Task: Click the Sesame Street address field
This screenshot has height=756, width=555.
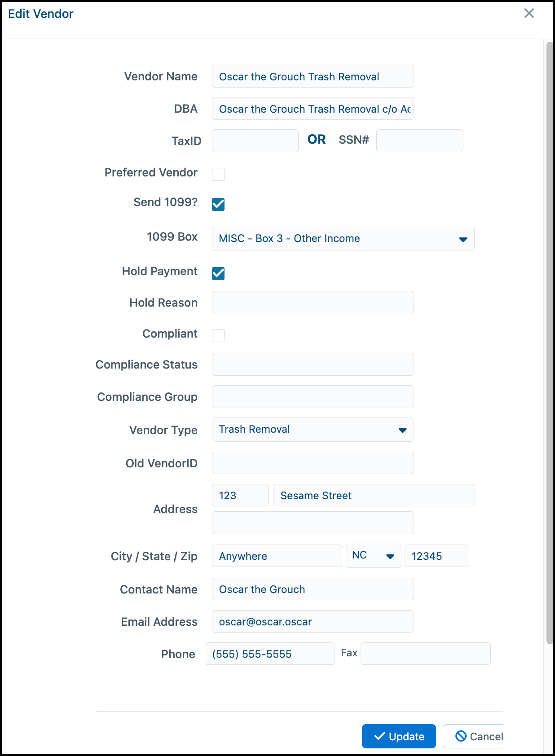Action: (374, 495)
